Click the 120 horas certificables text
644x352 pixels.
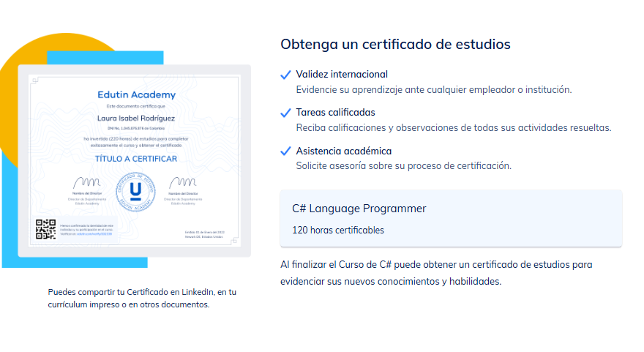pyautogui.click(x=338, y=231)
